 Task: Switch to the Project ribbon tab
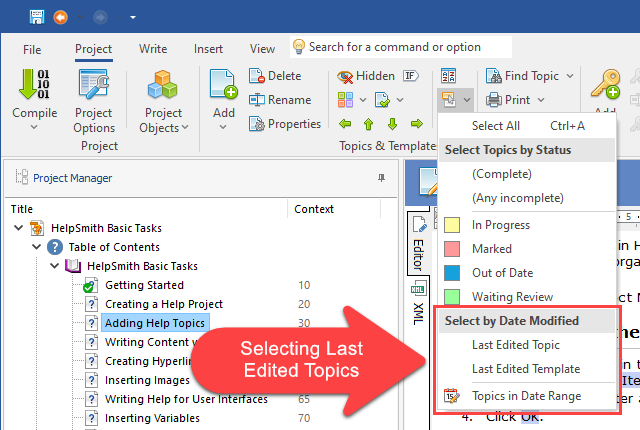(x=93, y=49)
